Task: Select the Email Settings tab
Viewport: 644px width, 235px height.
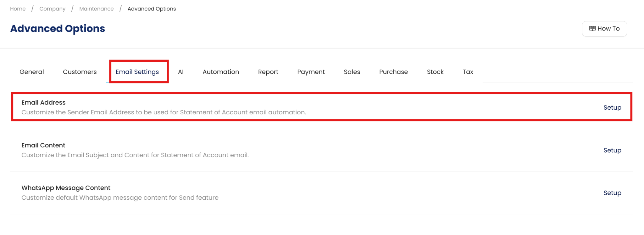Action: (137, 72)
